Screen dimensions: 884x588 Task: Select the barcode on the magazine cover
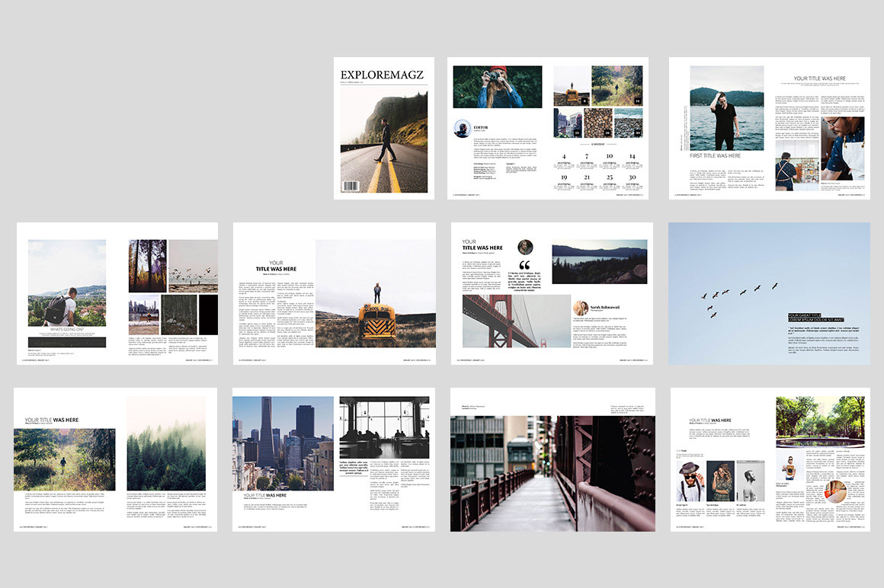click(351, 187)
